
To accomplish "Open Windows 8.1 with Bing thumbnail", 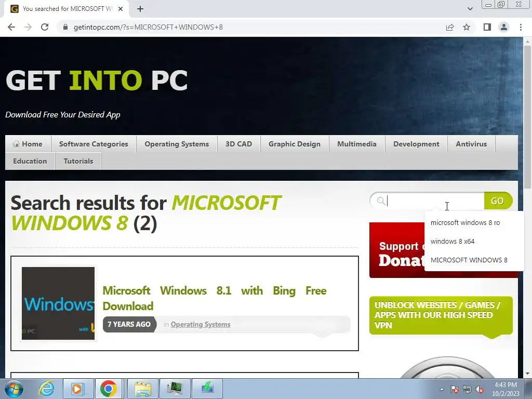I will pyautogui.click(x=58, y=303).
